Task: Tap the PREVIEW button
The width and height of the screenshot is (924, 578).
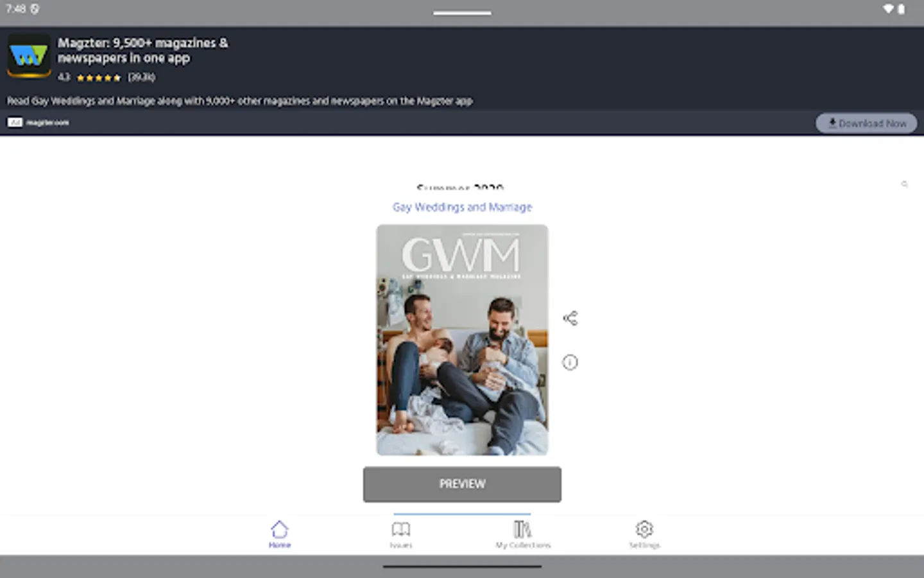Action: coord(462,484)
